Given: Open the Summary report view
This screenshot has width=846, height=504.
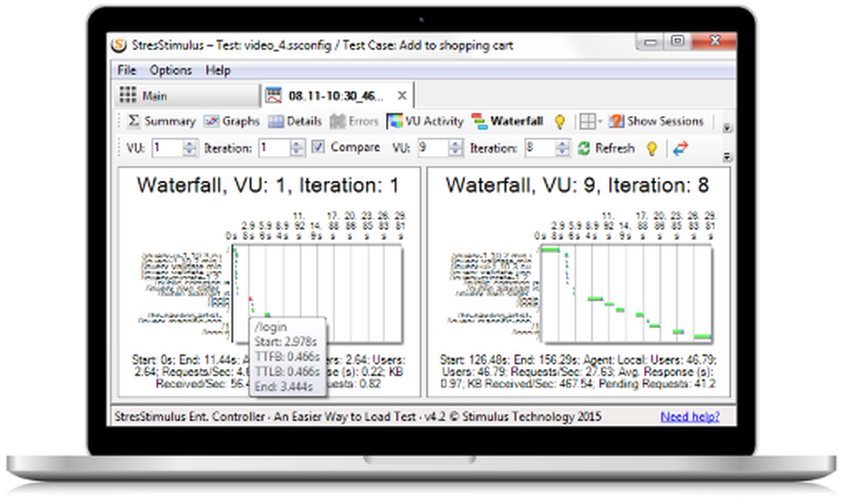Looking at the screenshot, I should click(162, 121).
